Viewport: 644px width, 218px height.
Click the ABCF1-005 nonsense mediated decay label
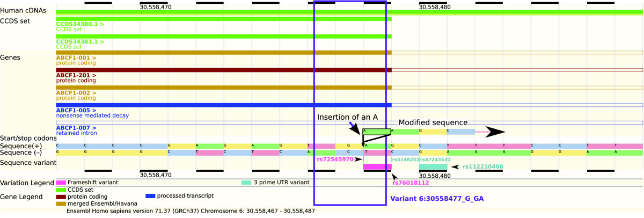(76, 110)
